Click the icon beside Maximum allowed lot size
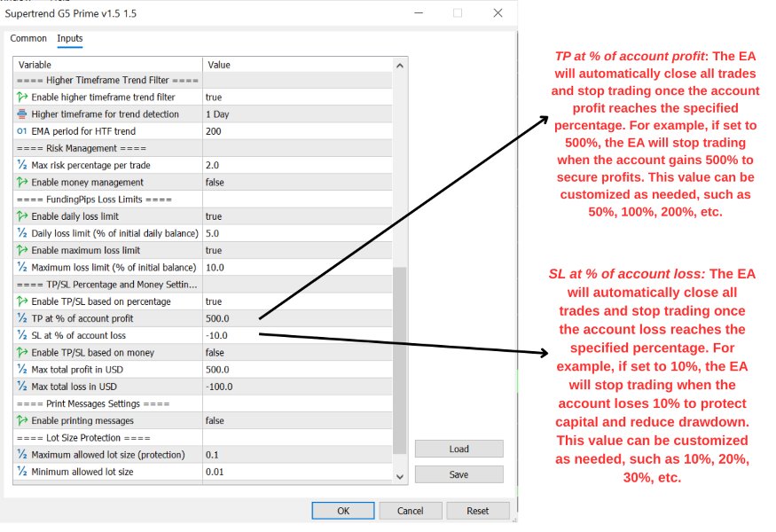 [22, 455]
